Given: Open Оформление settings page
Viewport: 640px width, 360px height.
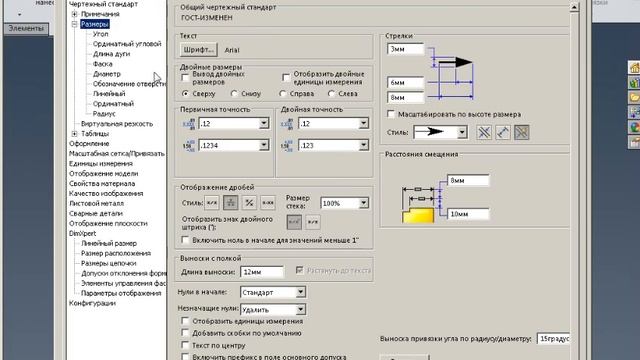Looking at the screenshot, I should coord(89,144).
